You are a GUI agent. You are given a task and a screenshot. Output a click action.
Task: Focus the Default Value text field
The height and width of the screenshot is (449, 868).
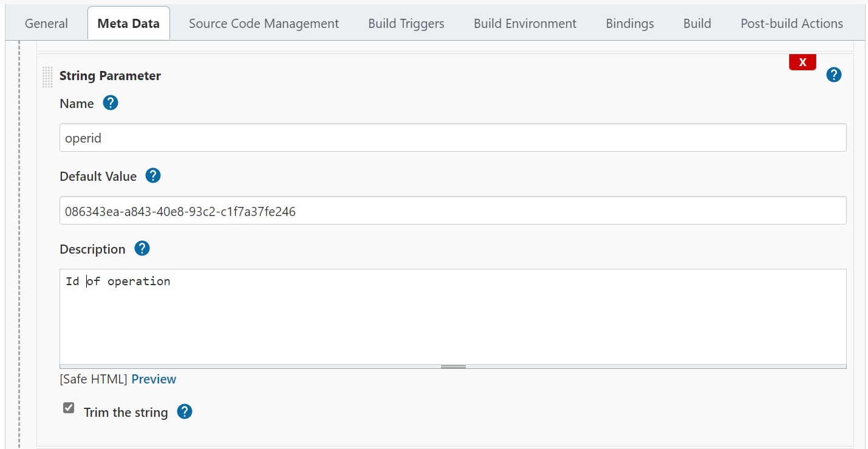click(453, 211)
